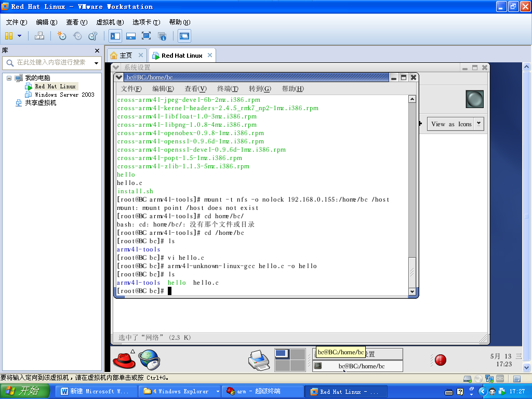Open Windows Explorer taskbar group

point(180,391)
